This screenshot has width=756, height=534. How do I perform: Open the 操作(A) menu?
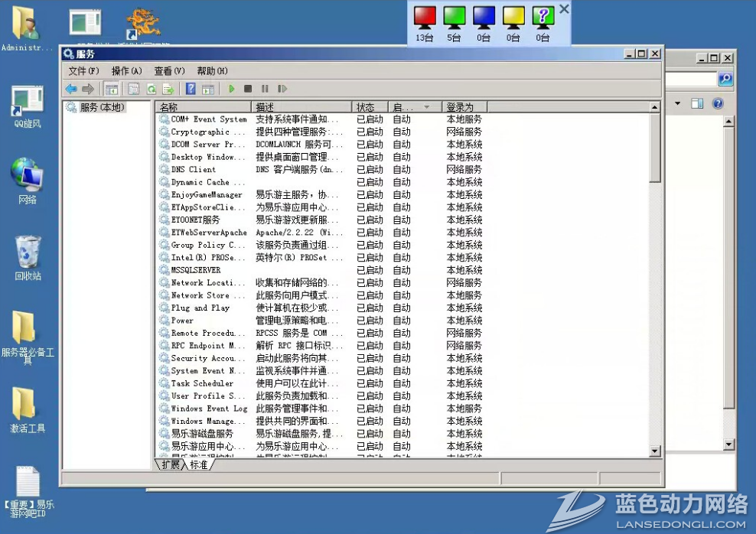coord(127,70)
